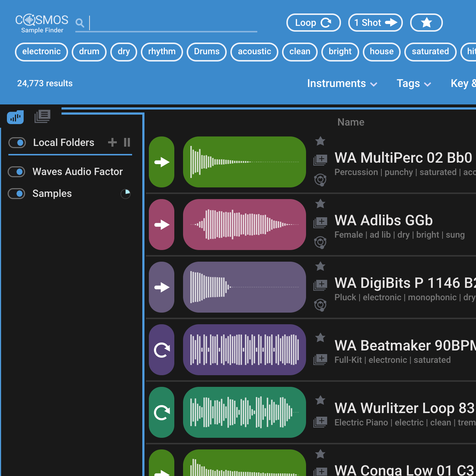Select the drum tag chip
The width and height of the screenshot is (476, 476).
point(89,52)
